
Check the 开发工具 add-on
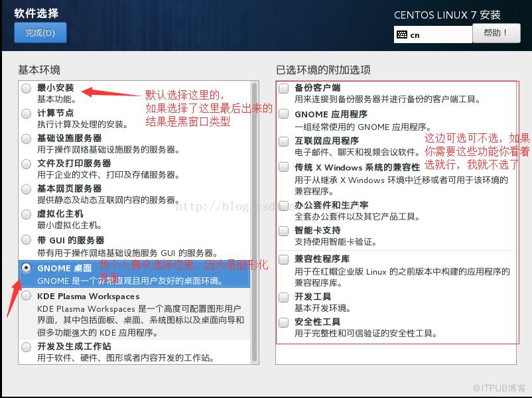pos(284,297)
